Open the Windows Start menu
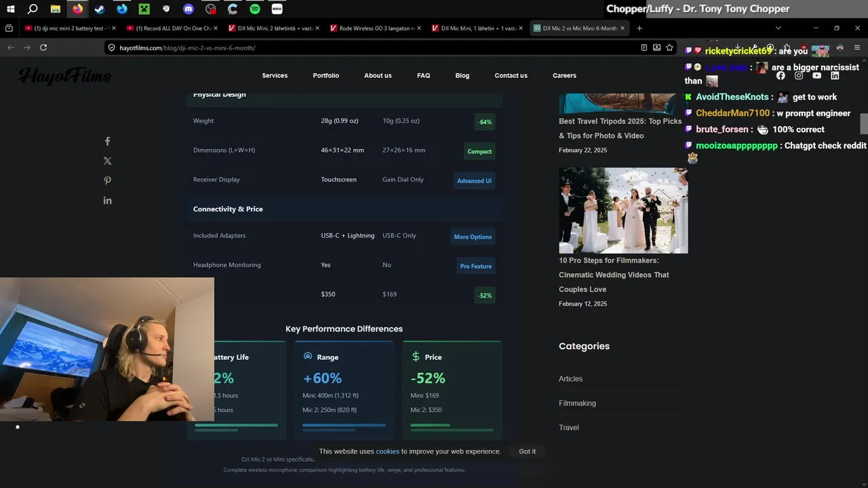Image resolution: width=868 pixels, height=488 pixels. point(11,9)
